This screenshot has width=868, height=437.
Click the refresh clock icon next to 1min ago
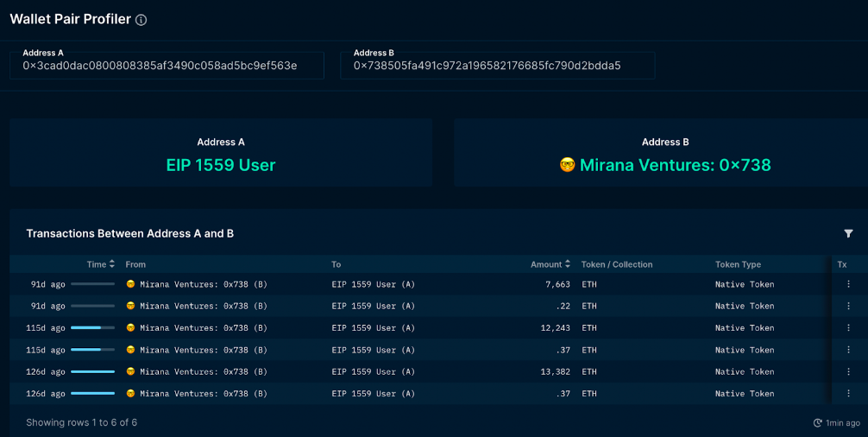click(817, 423)
